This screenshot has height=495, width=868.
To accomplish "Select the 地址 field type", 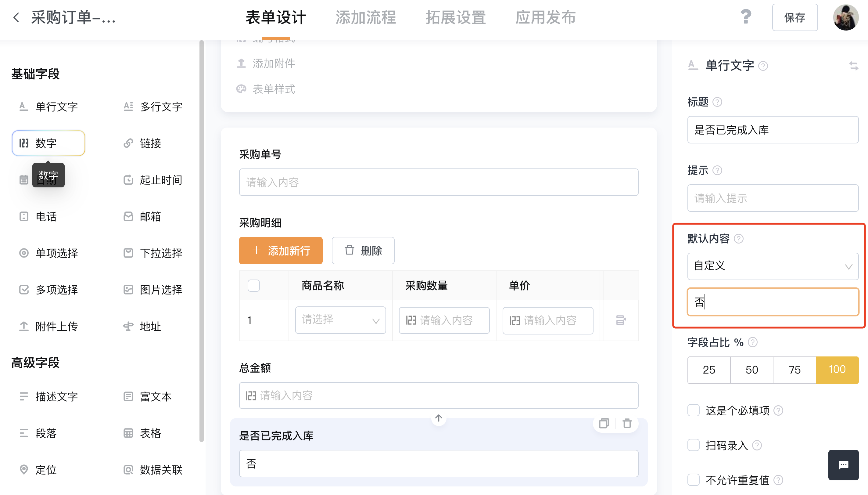I will [152, 326].
